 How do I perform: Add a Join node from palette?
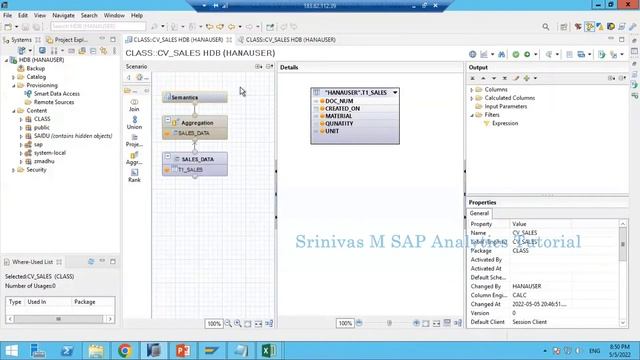pyautogui.click(x=134, y=105)
